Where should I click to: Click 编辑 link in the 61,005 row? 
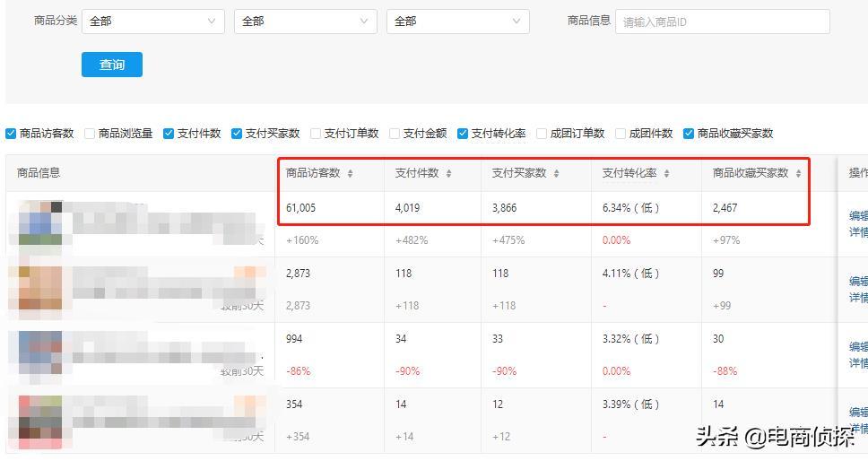(858, 216)
